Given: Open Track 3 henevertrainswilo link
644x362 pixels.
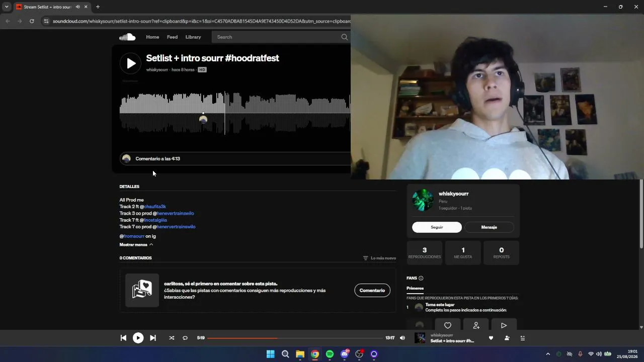Looking at the screenshot, I should [175, 213].
